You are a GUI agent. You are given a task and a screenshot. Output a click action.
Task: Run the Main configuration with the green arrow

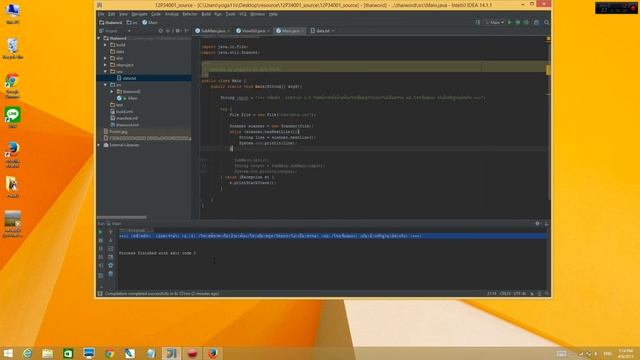pyautogui.click(x=509, y=22)
